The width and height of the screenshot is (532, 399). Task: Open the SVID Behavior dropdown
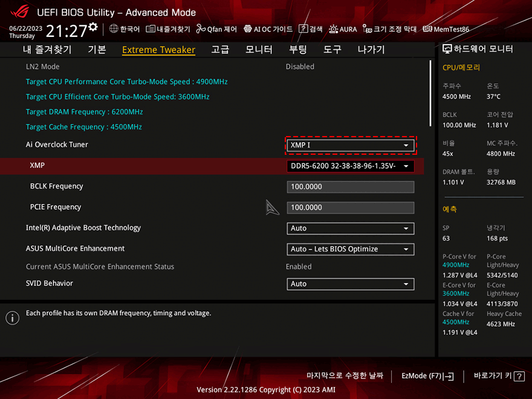pos(350,284)
